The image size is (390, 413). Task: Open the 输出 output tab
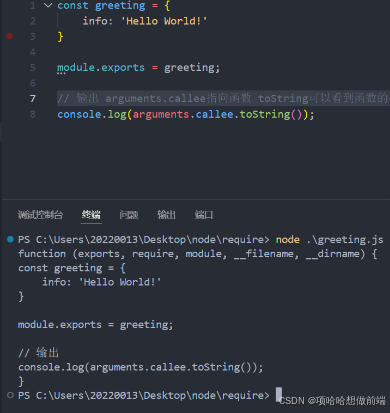(166, 215)
